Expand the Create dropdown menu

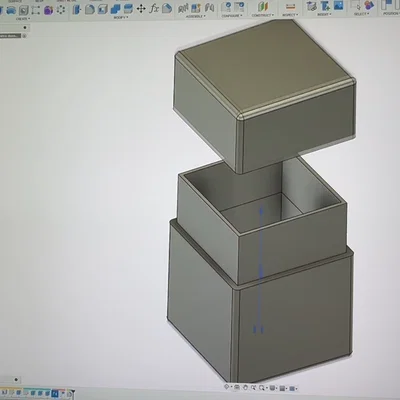tap(23, 19)
